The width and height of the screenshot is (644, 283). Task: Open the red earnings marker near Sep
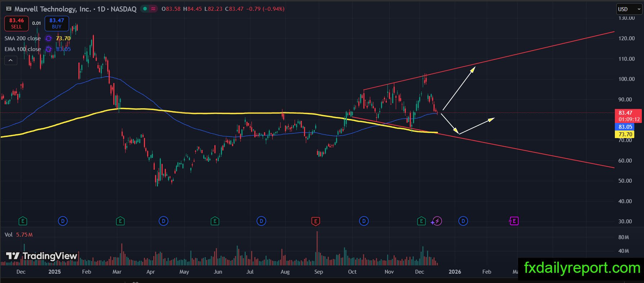pos(316,221)
